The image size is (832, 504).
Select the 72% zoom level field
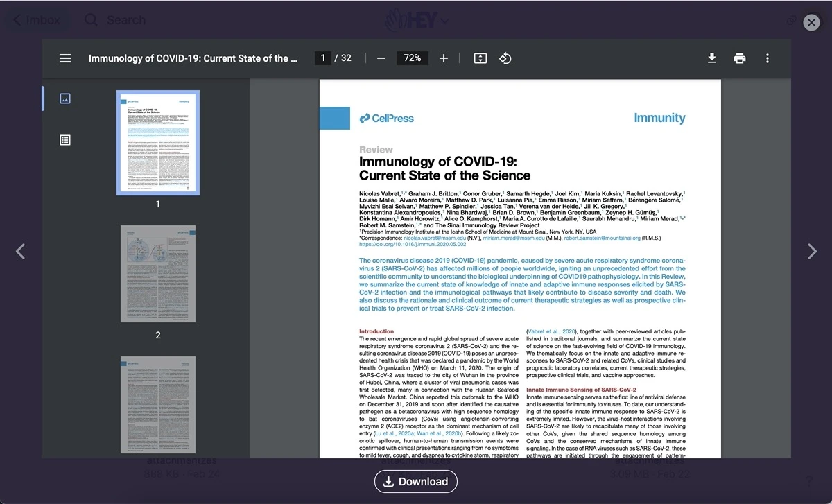click(413, 58)
